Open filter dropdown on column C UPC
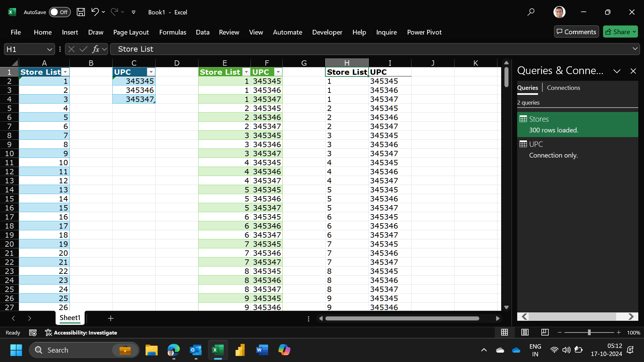Viewport: 644px width, 362px height. click(x=151, y=72)
